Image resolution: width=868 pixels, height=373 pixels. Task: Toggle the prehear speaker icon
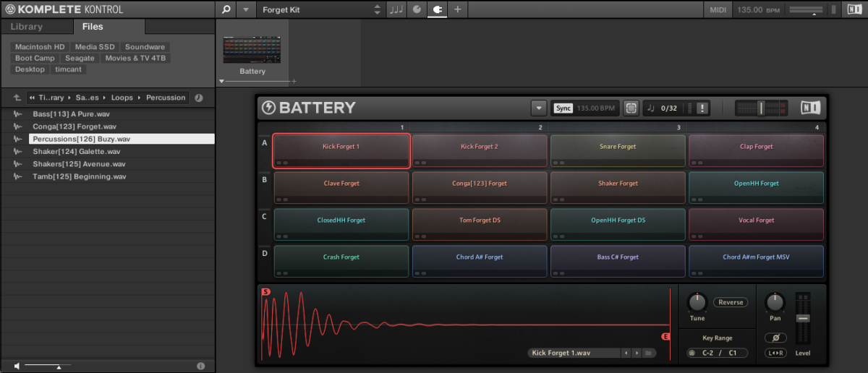(x=17, y=366)
